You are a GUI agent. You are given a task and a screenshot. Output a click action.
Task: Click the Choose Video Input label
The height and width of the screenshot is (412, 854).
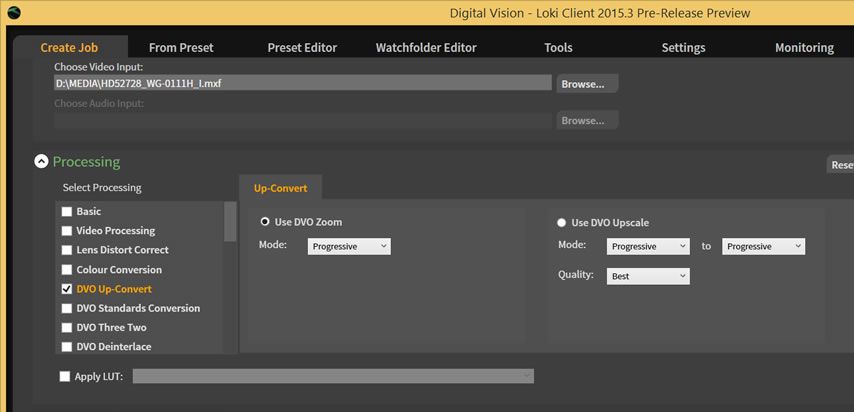[99, 67]
